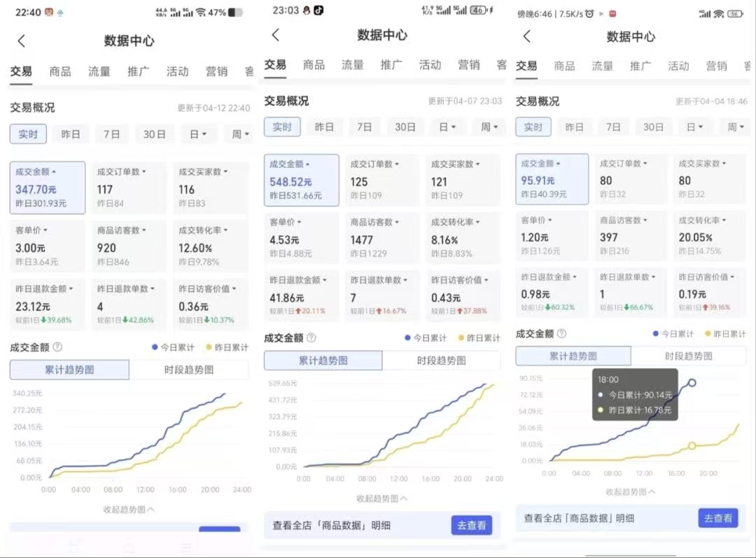Viewport: 756px width, 558px height.
Task: Tap help icon beside 成交金额 in 22:40 screen
Action: point(57,347)
